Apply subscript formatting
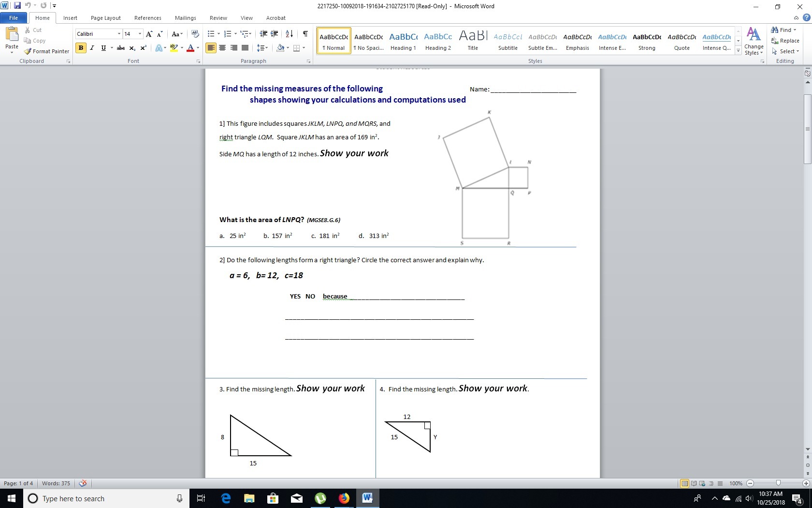The width and height of the screenshot is (812, 508). pos(132,48)
